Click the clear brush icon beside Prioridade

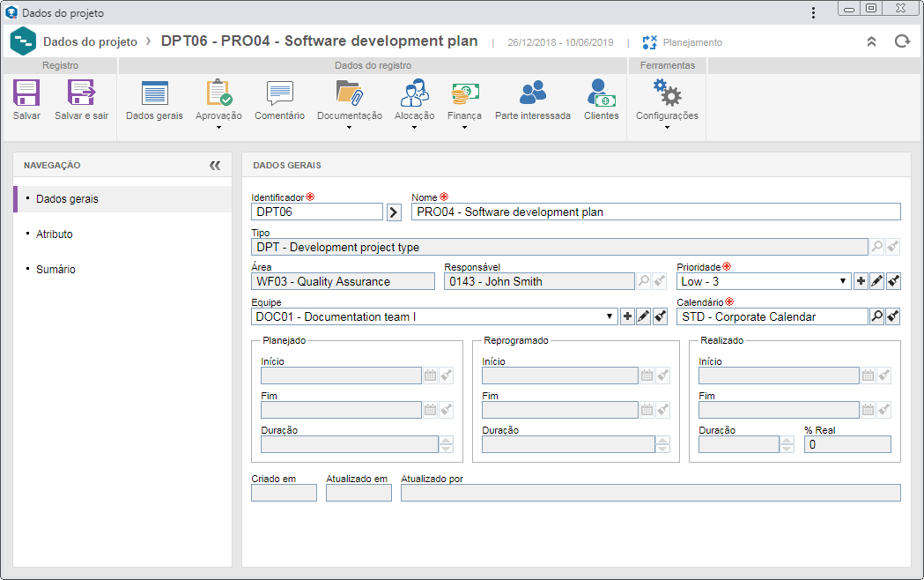coord(893,281)
